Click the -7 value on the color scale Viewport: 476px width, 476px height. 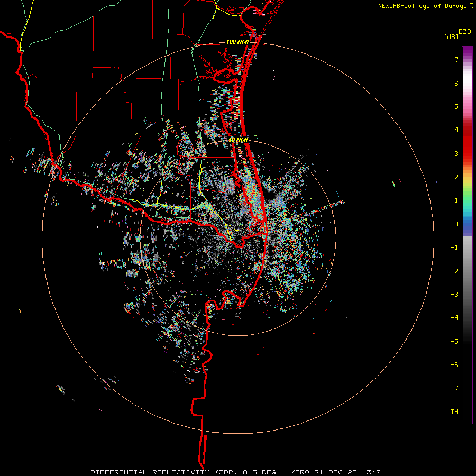point(454,388)
